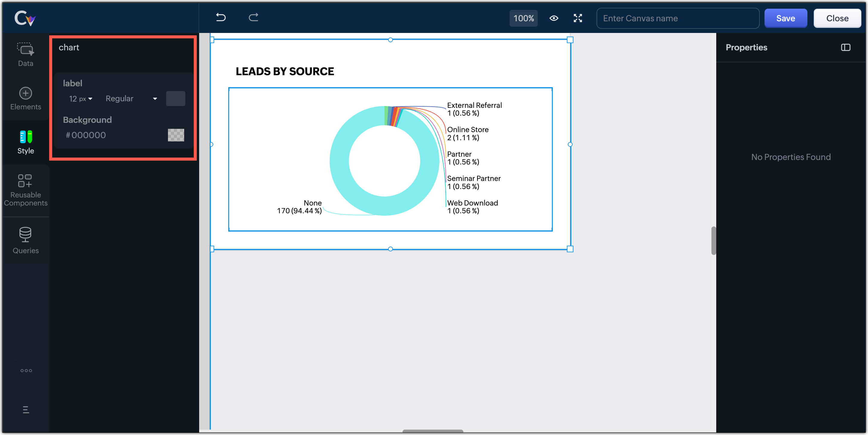This screenshot has width=868, height=435.
Task: Select the Style tab in sidebar
Action: [x=25, y=142]
